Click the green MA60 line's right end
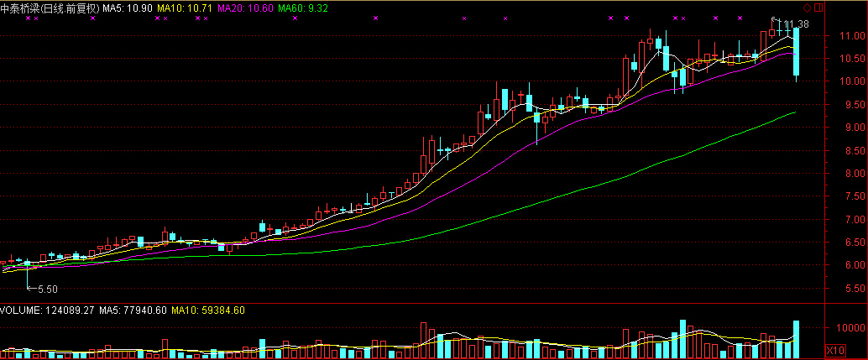Screen dimensions: 868x360 point(795,112)
